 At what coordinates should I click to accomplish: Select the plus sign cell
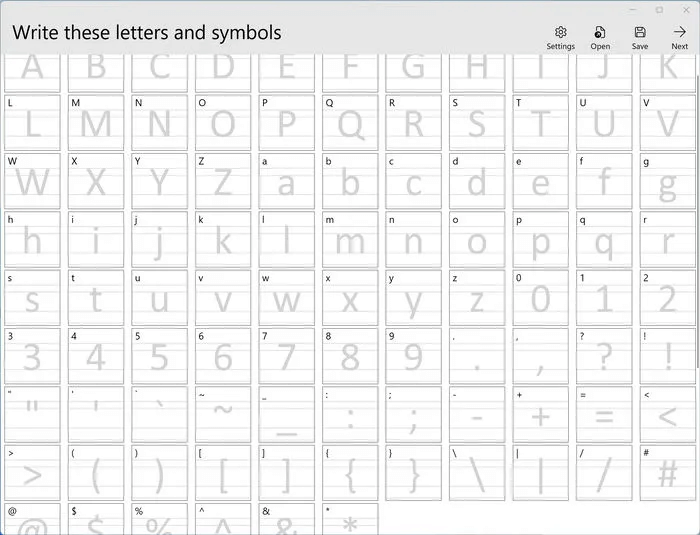[x=541, y=414]
